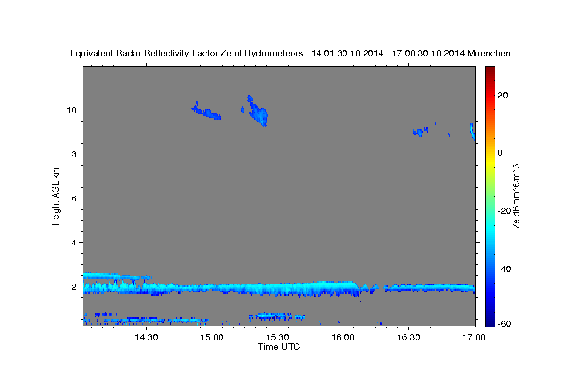Click the '16:00' time tick label
Image resolution: width=588 pixels, height=392 pixels.
(343, 337)
